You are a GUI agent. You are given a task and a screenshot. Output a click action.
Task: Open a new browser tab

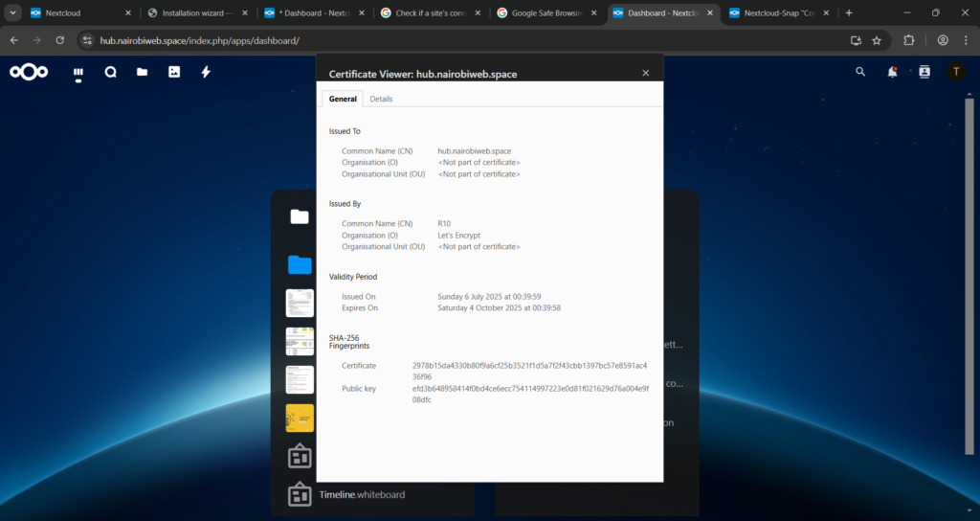[x=849, y=12]
